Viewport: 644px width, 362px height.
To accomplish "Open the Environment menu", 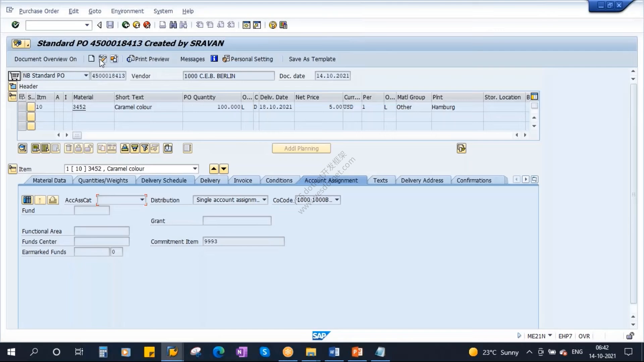I will [x=127, y=11].
